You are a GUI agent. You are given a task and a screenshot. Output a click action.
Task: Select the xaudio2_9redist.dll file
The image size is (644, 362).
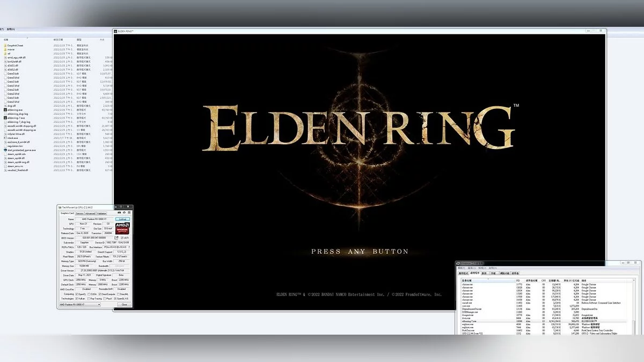click(x=16, y=170)
